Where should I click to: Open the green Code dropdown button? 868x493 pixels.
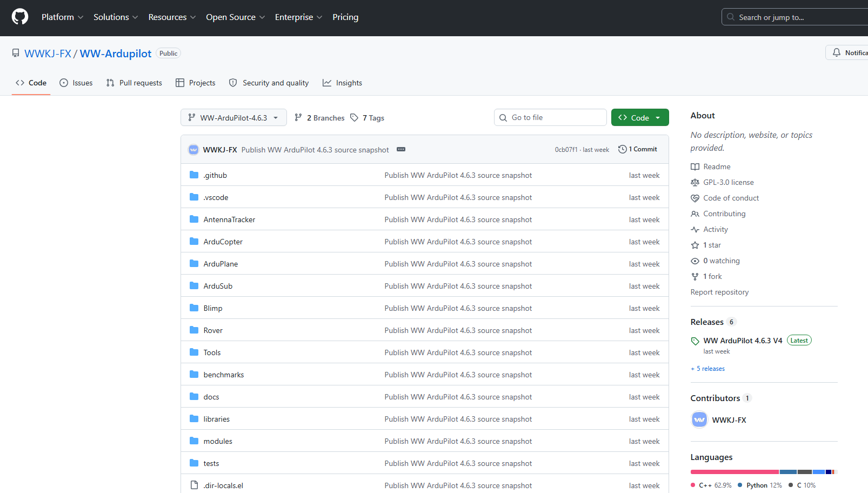click(640, 117)
